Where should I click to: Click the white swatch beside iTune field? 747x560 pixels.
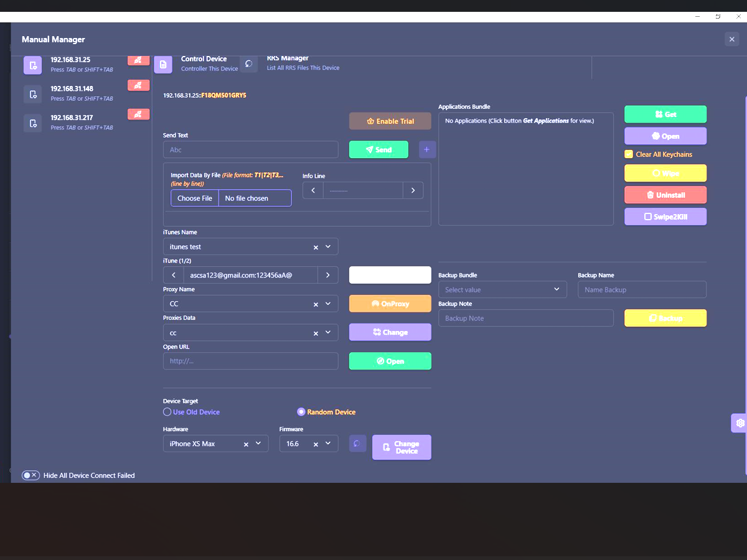point(390,275)
